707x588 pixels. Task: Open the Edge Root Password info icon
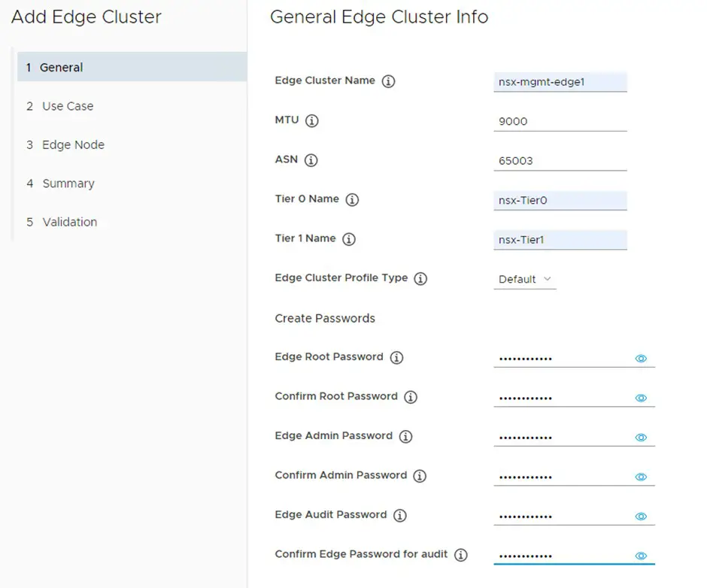(396, 358)
